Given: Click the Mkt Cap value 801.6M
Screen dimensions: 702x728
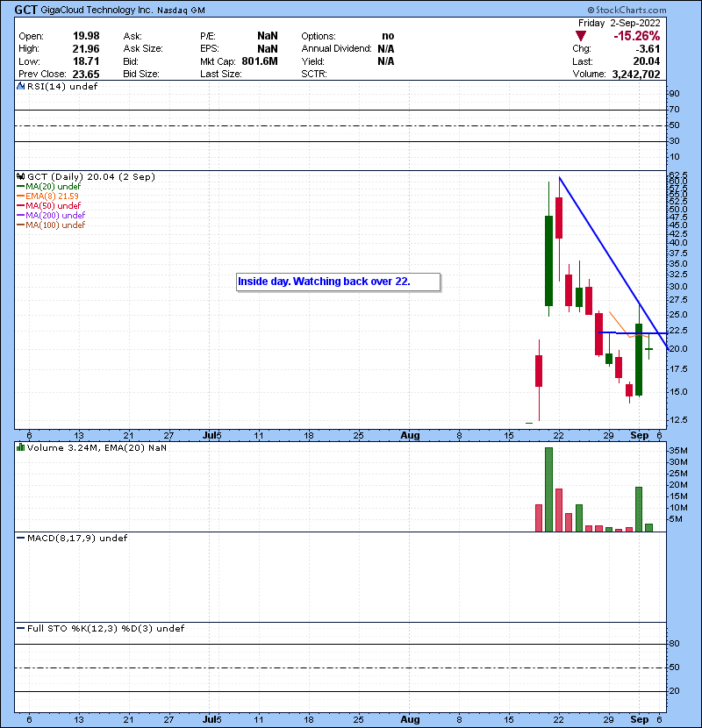Looking at the screenshot, I should click(260, 61).
